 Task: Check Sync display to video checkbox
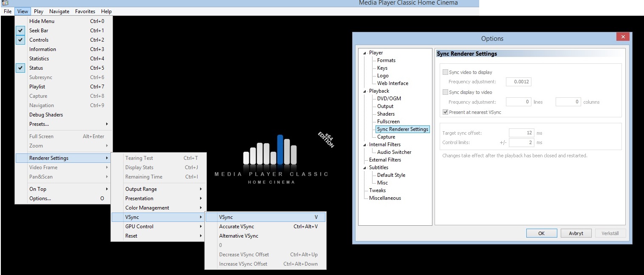[x=445, y=92]
